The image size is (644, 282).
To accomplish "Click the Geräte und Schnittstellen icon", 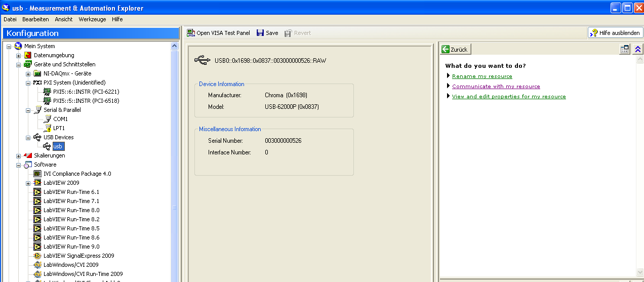I will [x=28, y=64].
